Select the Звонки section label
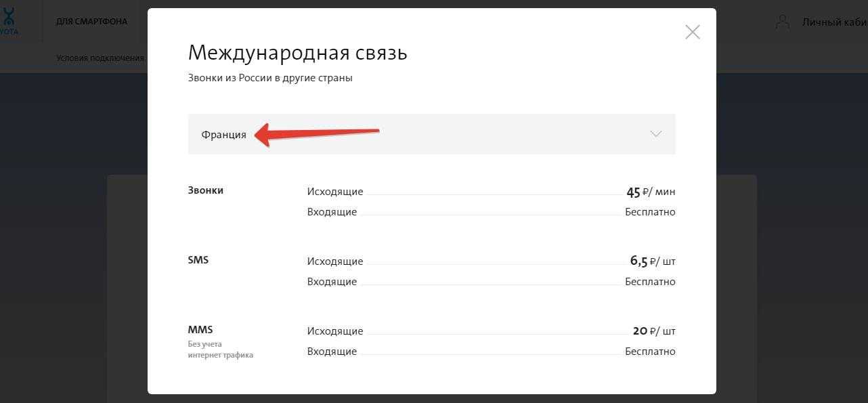Image resolution: width=868 pixels, height=403 pixels. pyautogui.click(x=206, y=190)
